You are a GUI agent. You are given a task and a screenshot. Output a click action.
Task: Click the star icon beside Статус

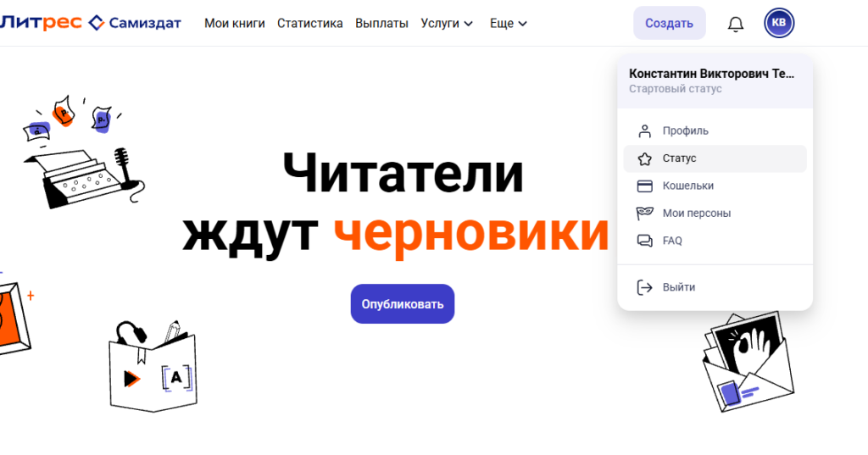(645, 158)
